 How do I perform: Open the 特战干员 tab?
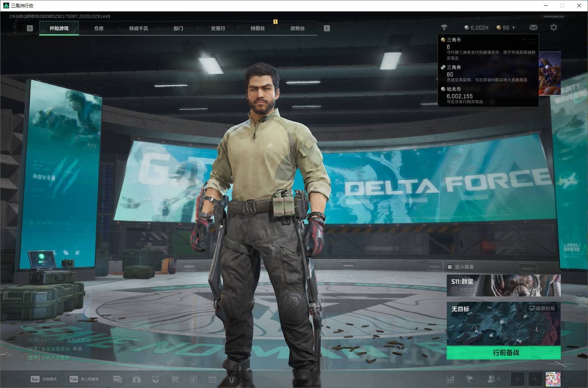pyautogui.click(x=138, y=28)
